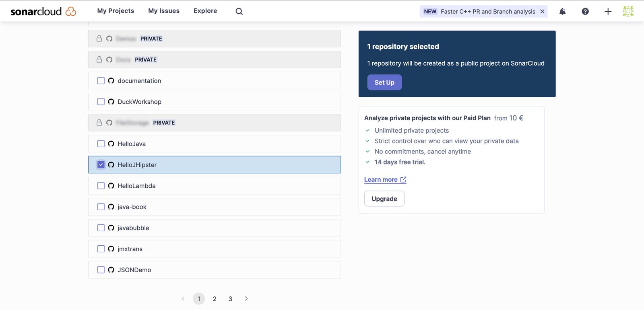
Task: Click the JSONDemo repository name
Action: coord(134,270)
